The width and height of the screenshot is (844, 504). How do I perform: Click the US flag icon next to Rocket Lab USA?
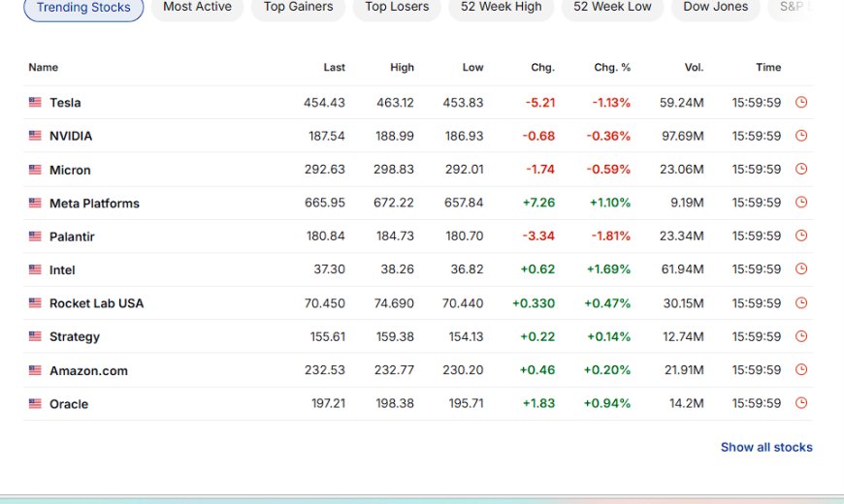coord(35,302)
